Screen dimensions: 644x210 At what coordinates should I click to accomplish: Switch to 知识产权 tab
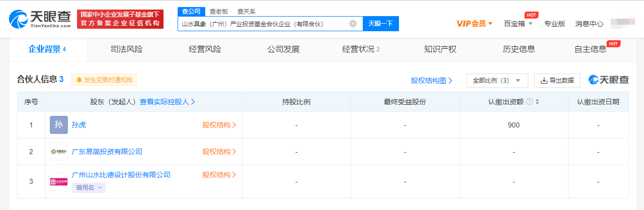pyautogui.click(x=440, y=49)
